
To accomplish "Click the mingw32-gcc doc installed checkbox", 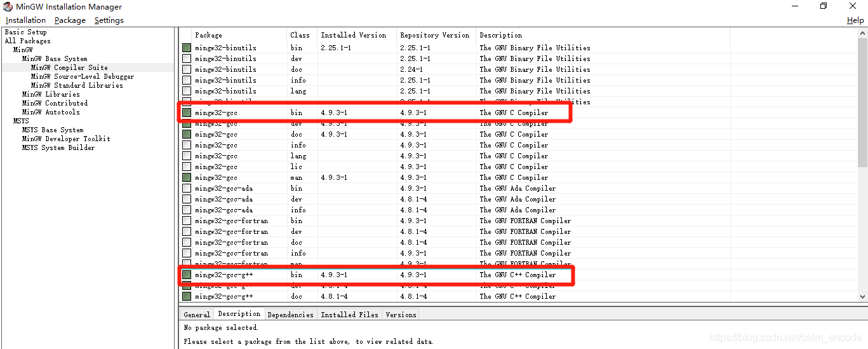I will click(187, 134).
